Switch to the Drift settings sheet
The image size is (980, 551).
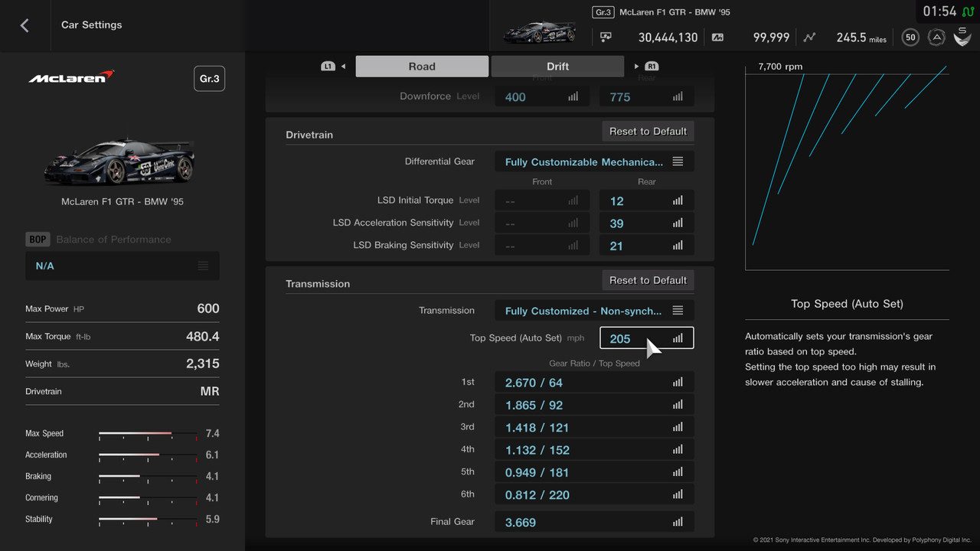(557, 67)
